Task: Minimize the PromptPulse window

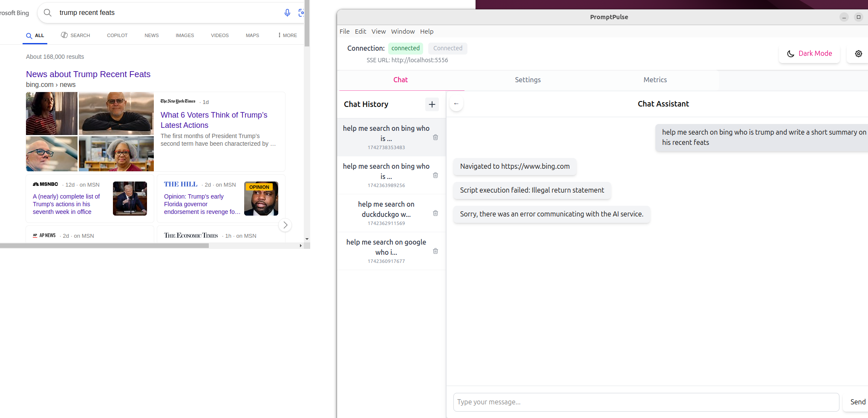Action: click(x=844, y=17)
